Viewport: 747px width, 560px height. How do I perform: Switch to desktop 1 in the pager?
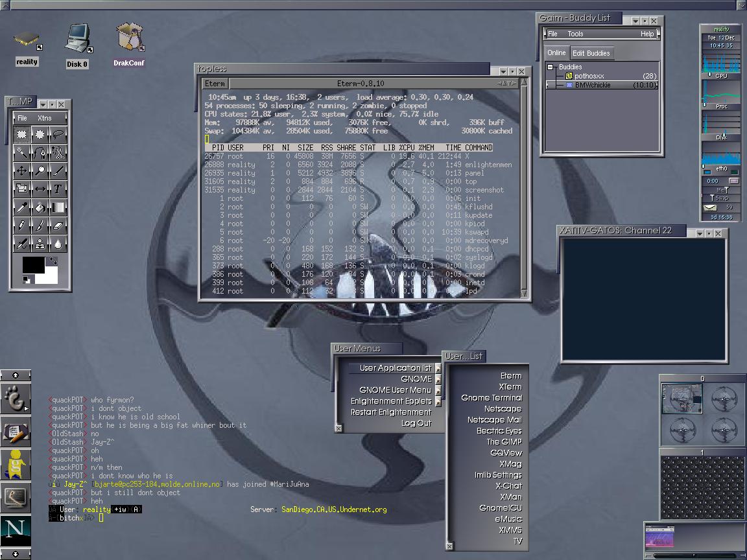point(702,487)
